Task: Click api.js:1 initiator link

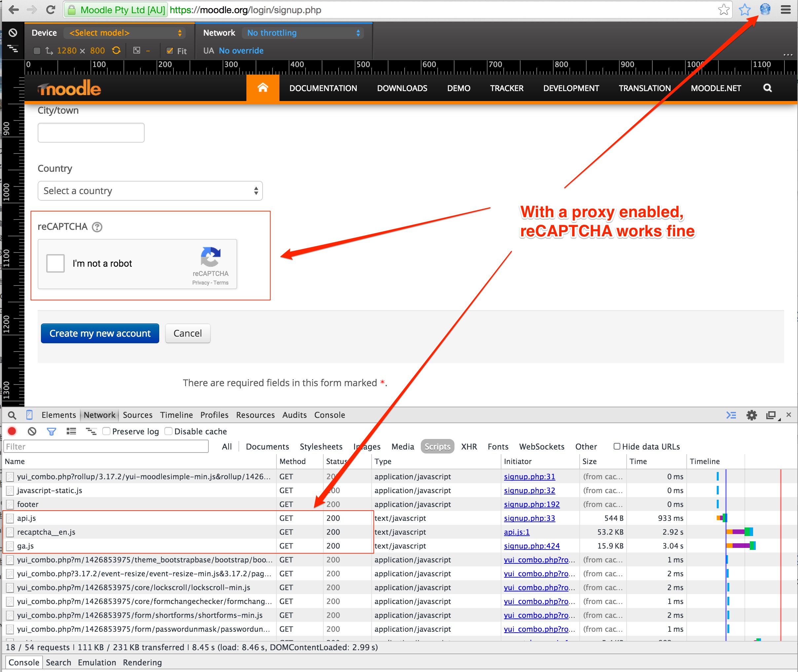Action: click(517, 533)
